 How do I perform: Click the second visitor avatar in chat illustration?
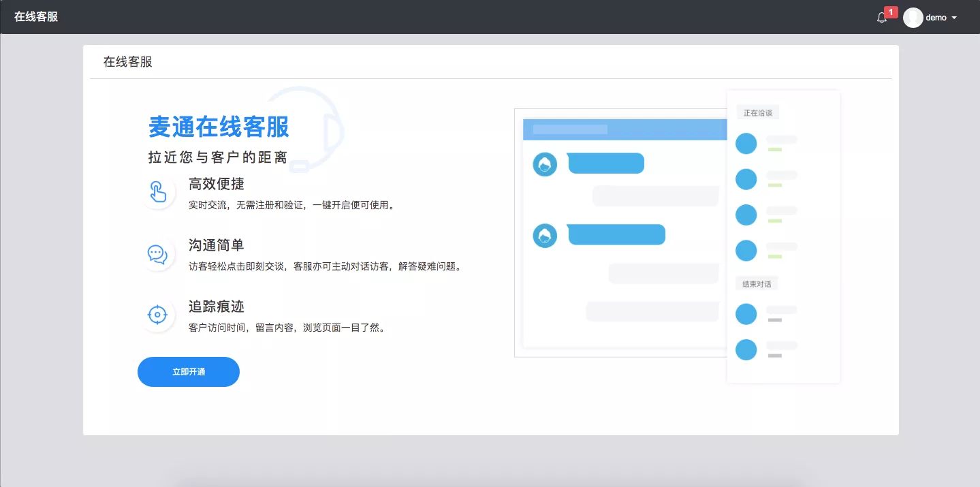click(545, 235)
